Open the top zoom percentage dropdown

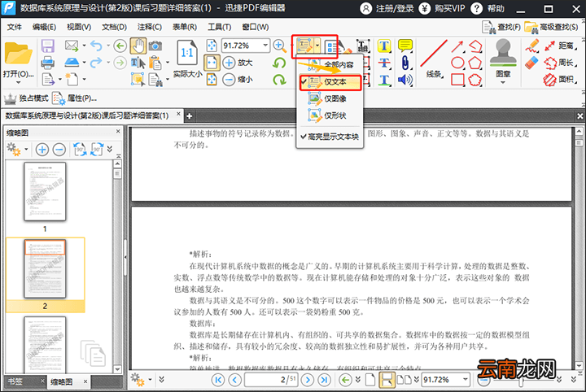tap(265, 46)
